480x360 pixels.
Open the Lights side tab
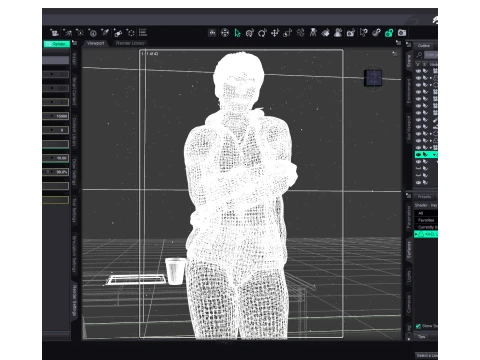[x=409, y=276]
